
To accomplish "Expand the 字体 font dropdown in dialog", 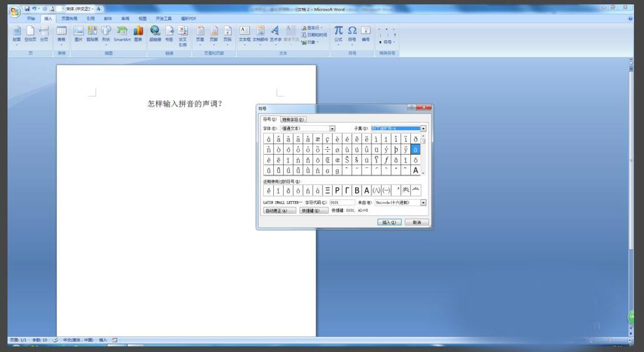I will point(333,128).
